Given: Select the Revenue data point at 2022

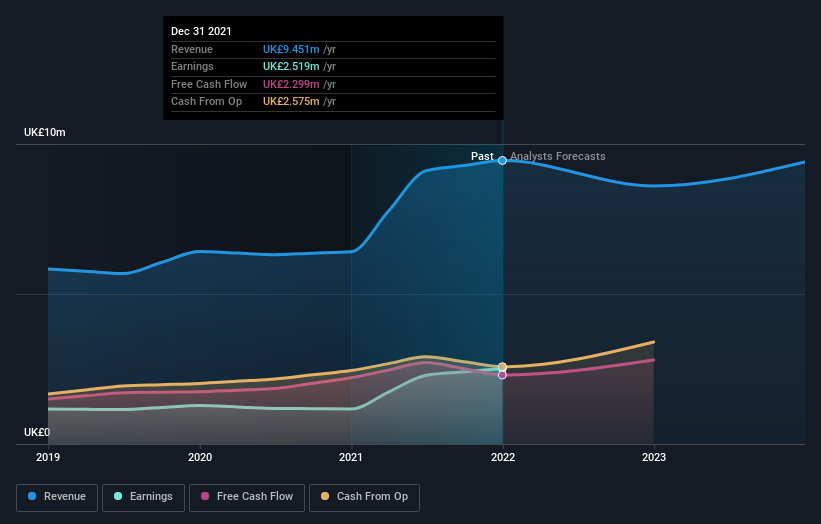Looking at the screenshot, I should (x=502, y=161).
